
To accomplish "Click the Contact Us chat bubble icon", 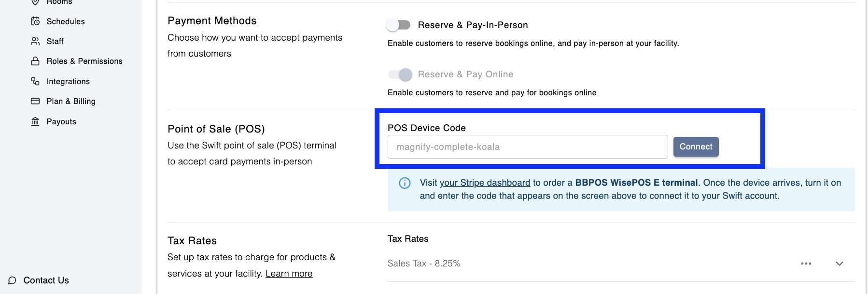I will click(x=13, y=280).
